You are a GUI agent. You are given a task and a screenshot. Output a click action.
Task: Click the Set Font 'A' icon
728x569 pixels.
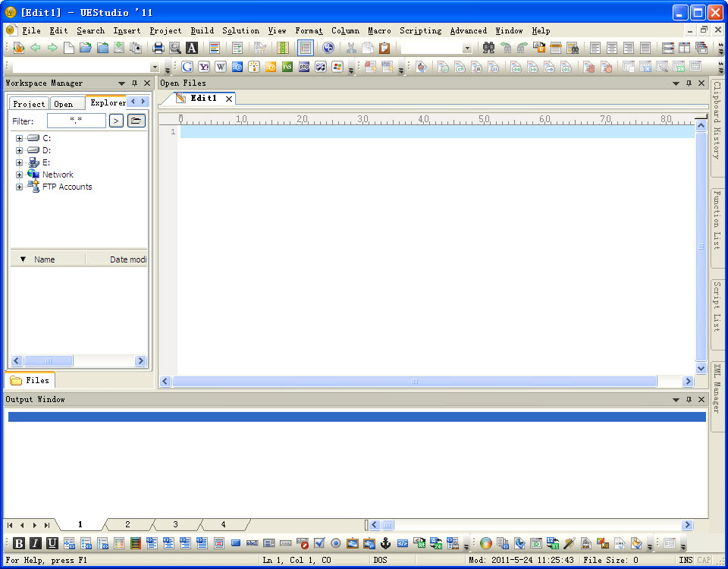192,48
